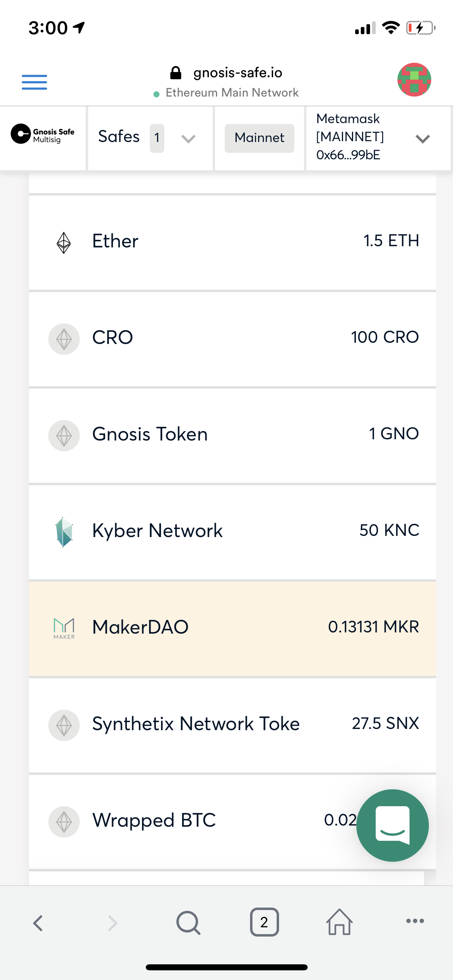Tap the account identicon avatar
Image resolution: width=453 pixels, height=980 pixels.
pyautogui.click(x=414, y=80)
